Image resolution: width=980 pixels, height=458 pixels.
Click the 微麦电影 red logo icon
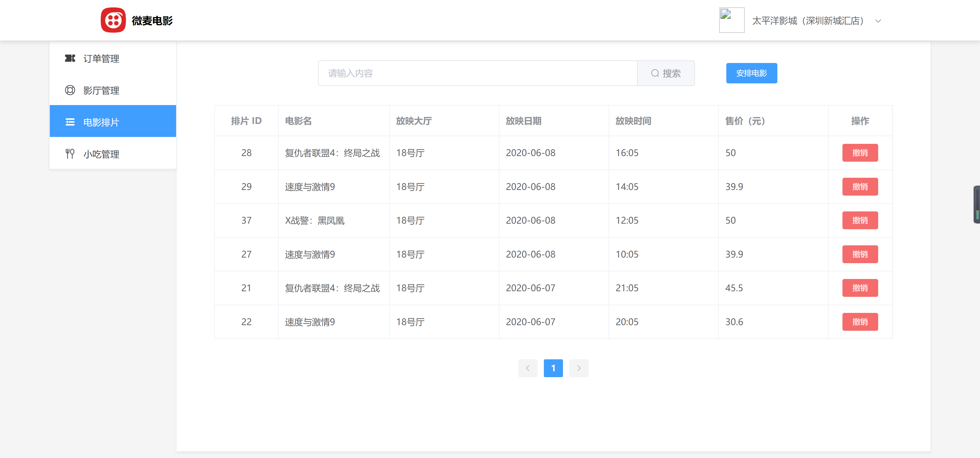113,20
